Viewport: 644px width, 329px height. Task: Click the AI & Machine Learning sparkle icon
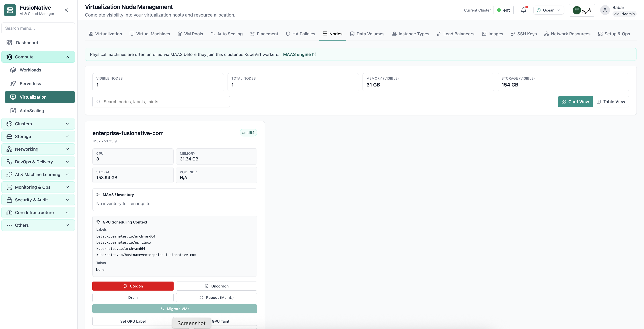9,174
